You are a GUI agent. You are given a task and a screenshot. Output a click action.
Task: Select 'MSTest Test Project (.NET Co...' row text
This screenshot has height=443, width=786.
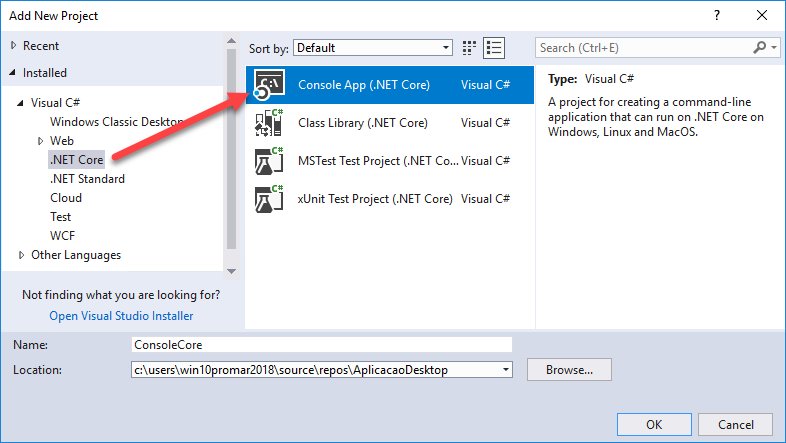[378, 161]
